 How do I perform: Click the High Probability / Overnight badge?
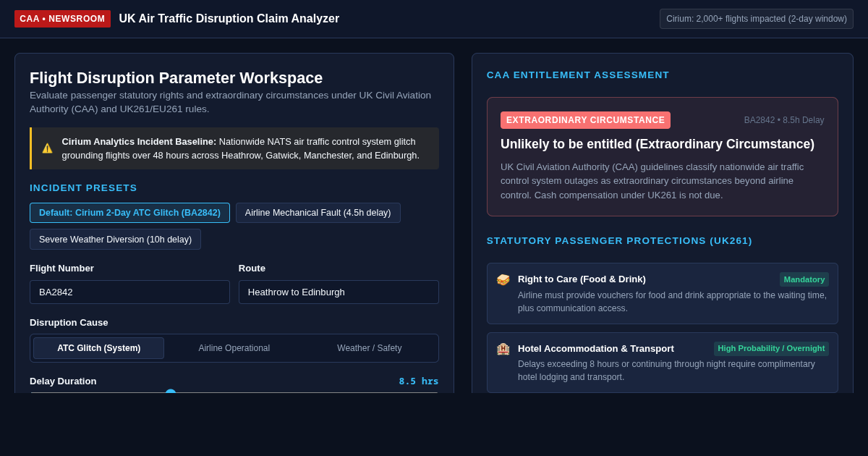coord(771,348)
